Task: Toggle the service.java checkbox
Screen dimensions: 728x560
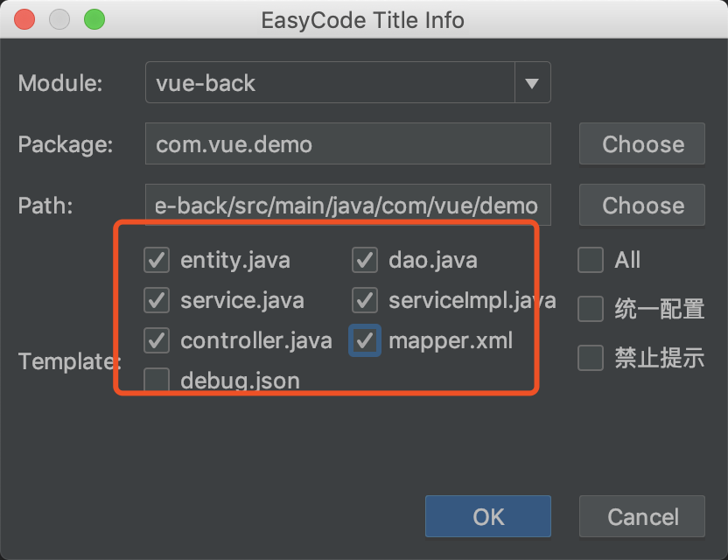Action: pyautogui.click(x=157, y=300)
